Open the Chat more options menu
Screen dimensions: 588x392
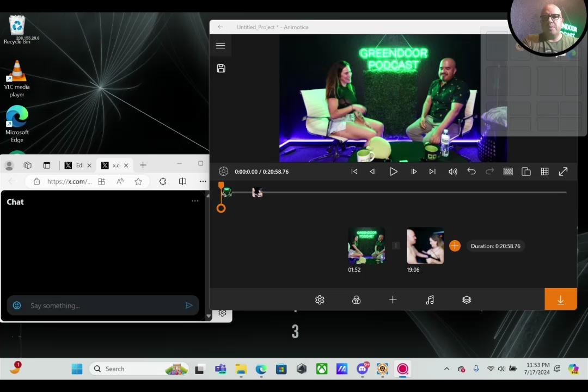[195, 201]
